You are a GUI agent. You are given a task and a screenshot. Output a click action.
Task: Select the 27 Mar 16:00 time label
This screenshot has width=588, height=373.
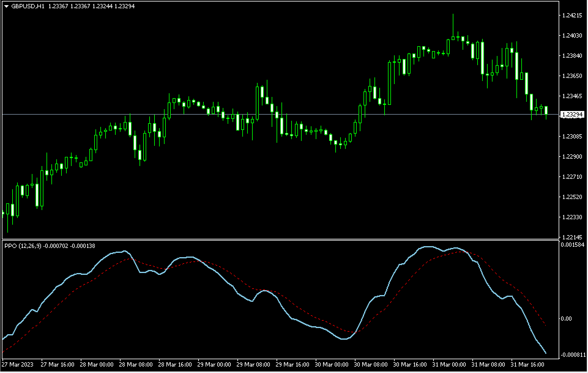click(x=58, y=365)
